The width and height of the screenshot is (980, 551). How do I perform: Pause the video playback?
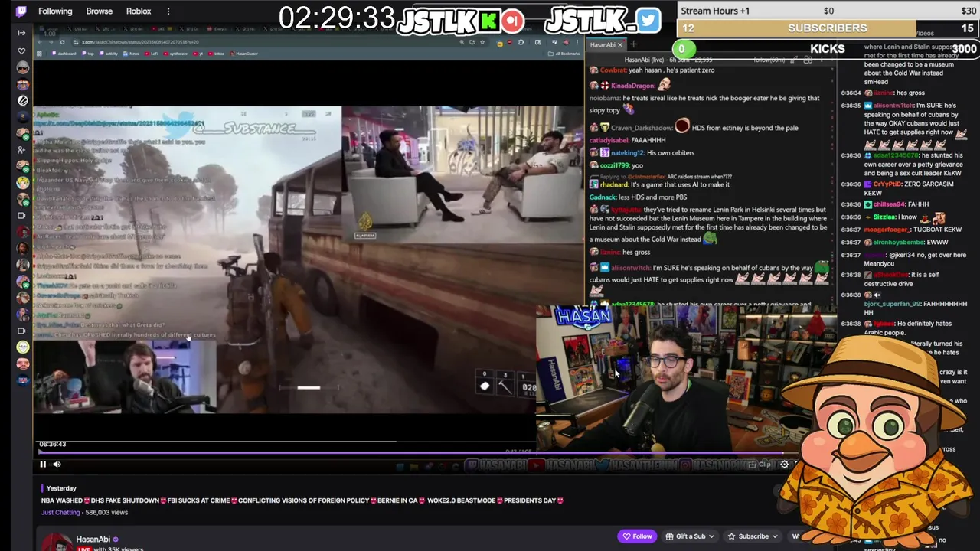click(x=43, y=464)
